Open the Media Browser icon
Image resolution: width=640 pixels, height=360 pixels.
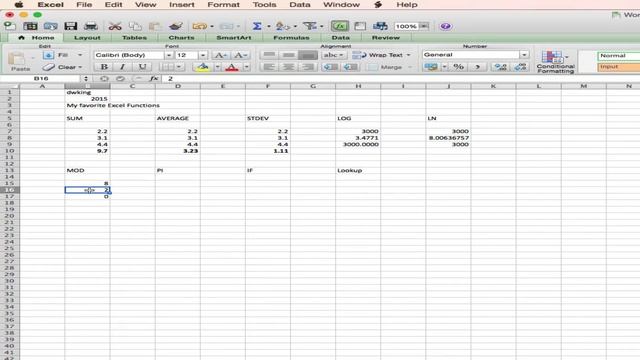[x=380, y=26]
